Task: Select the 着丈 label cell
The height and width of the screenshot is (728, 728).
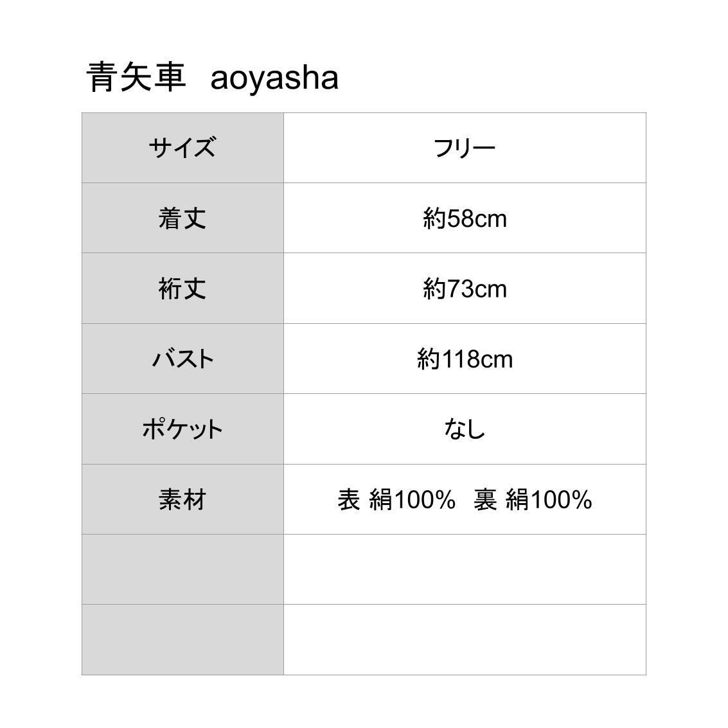Action: (182, 218)
